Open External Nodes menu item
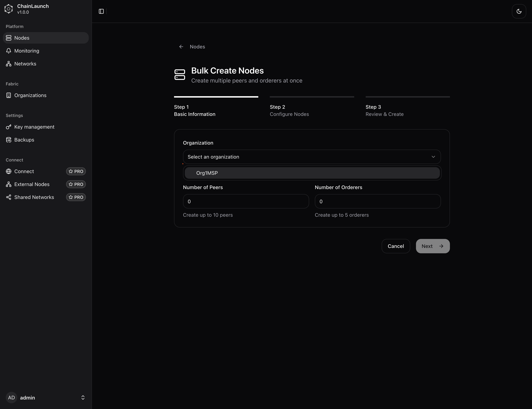 pos(32,184)
